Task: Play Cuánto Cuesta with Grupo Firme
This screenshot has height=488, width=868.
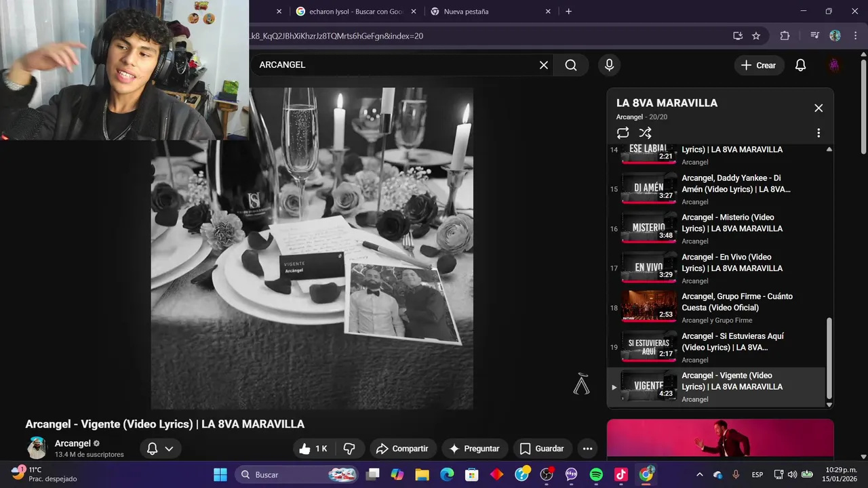Action: pos(716,307)
